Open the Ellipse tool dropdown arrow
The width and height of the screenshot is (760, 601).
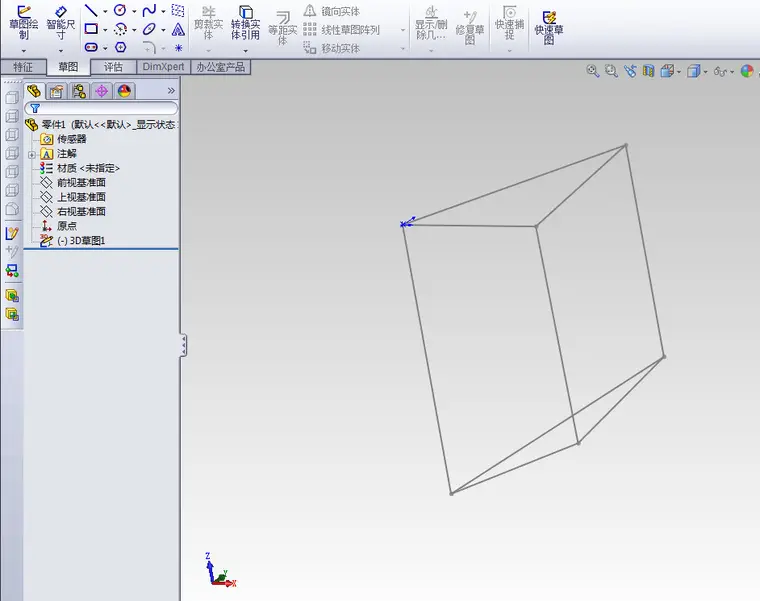click(163, 30)
